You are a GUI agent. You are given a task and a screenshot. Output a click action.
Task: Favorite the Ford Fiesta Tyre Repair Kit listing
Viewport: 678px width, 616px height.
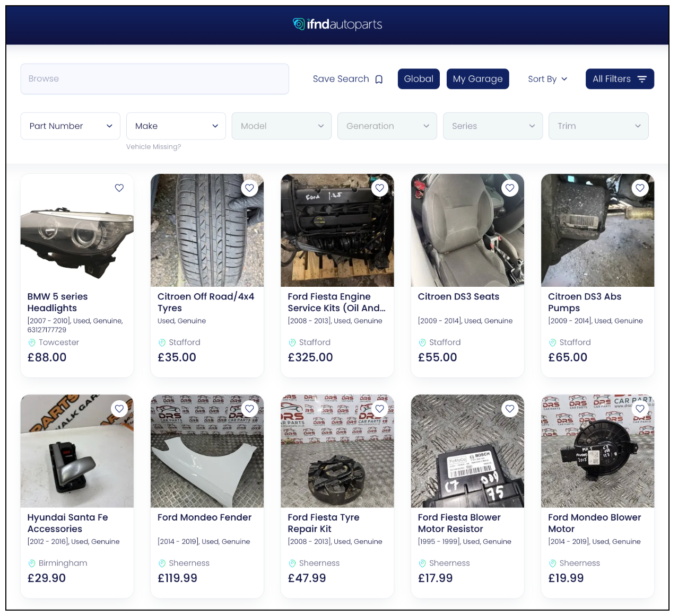(x=379, y=409)
